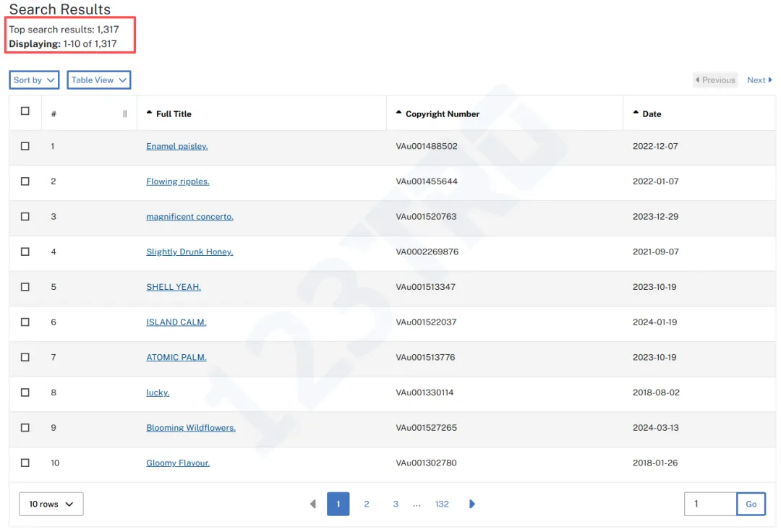This screenshot has width=781, height=532.
Task: Open the ATOMIC PALM title link
Action: [176, 357]
